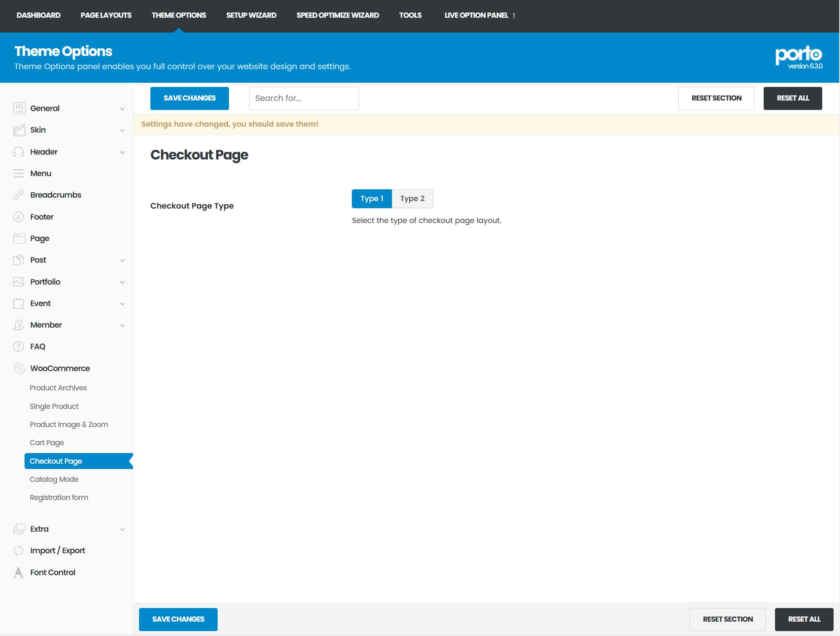Screen dimensions: 840x636
Task: Click the Import / Export arrows icon
Action: (19, 551)
